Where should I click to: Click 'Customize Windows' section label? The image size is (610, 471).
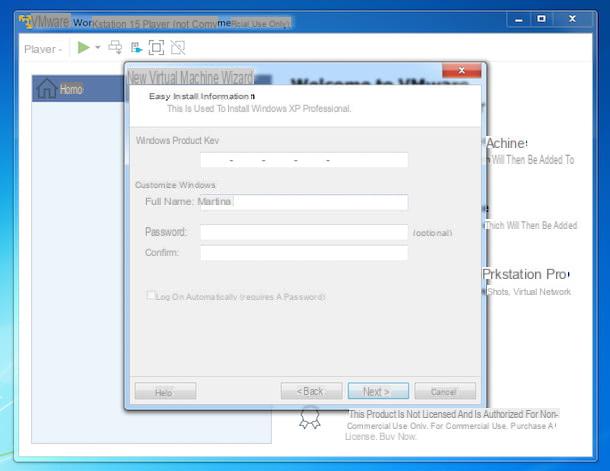[x=175, y=185]
